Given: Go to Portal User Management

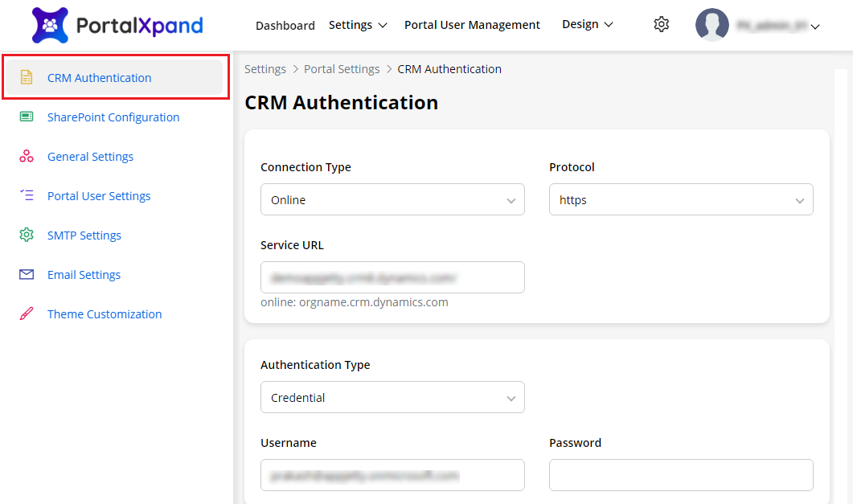Looking at the screenshot, I should pyautogui.click(x=472, y=25).
